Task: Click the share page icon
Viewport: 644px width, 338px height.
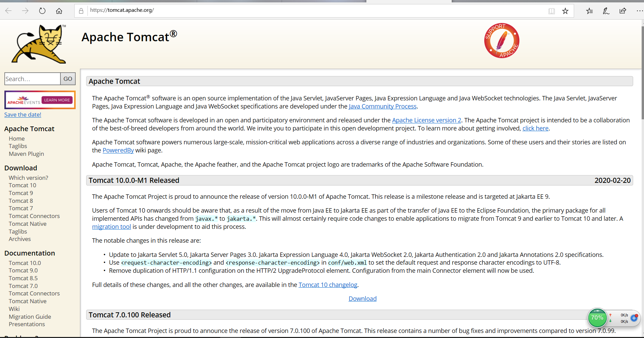Action: coord(623,11)
